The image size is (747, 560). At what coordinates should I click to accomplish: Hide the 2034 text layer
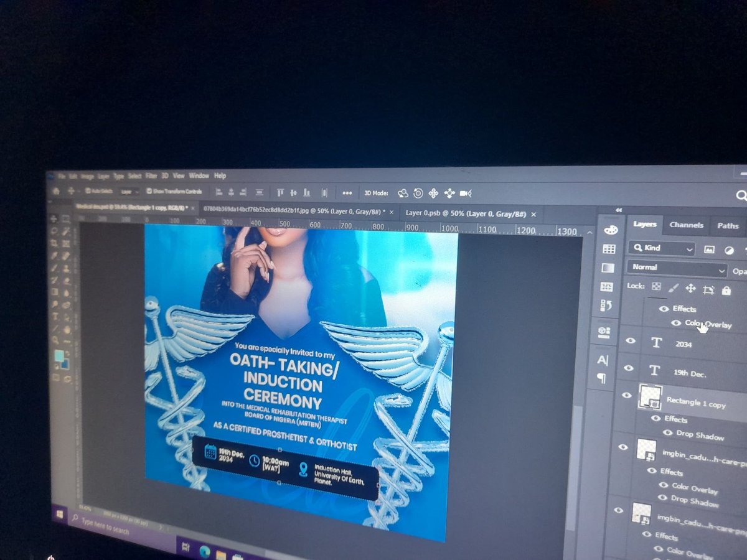tap(630, 340)
